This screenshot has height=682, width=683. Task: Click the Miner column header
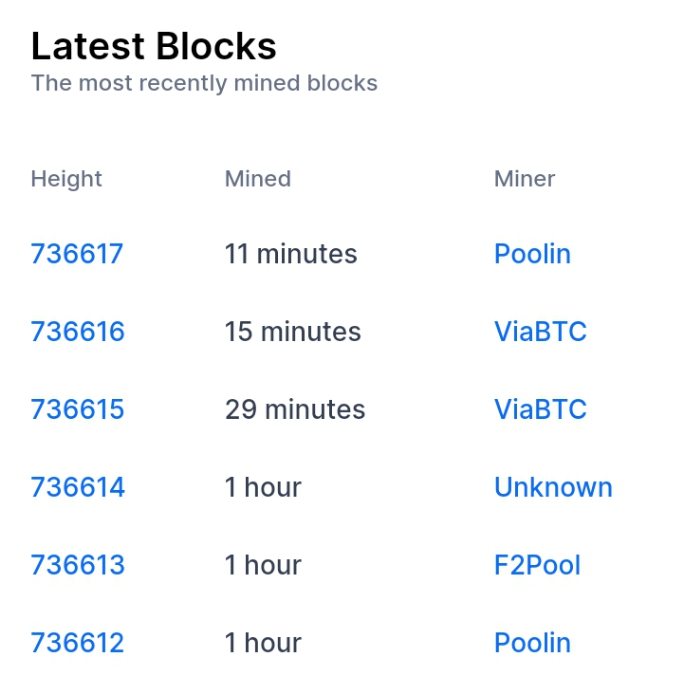point(524,179)
